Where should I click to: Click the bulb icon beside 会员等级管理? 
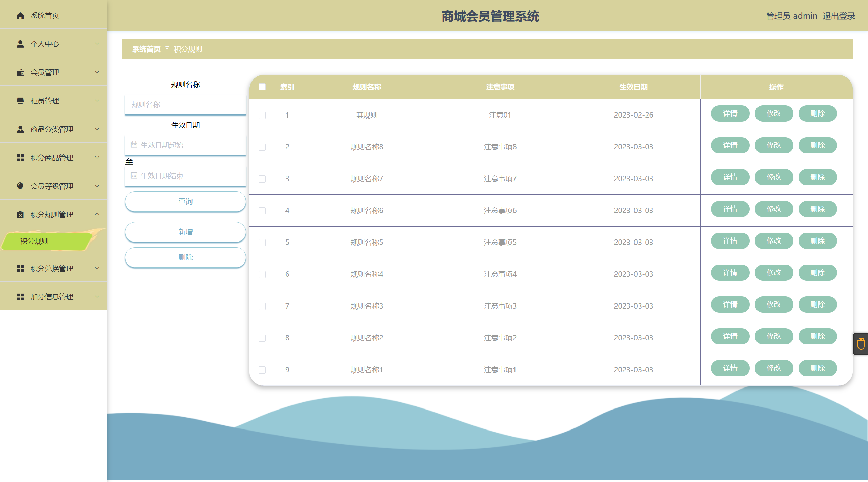tap(20, 186)
